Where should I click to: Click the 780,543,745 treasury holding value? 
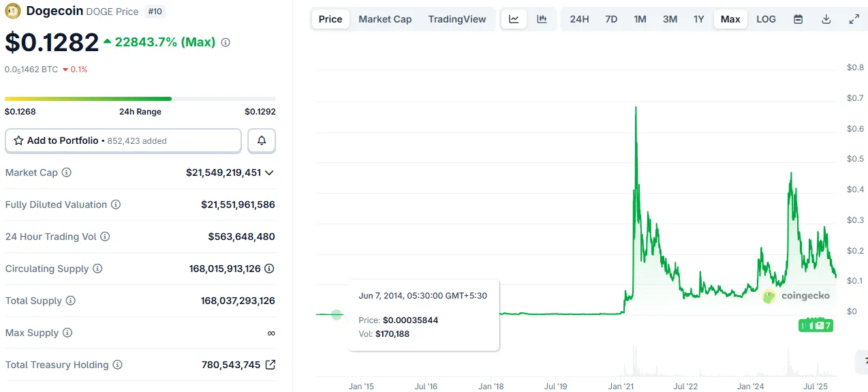coord(231,365)
